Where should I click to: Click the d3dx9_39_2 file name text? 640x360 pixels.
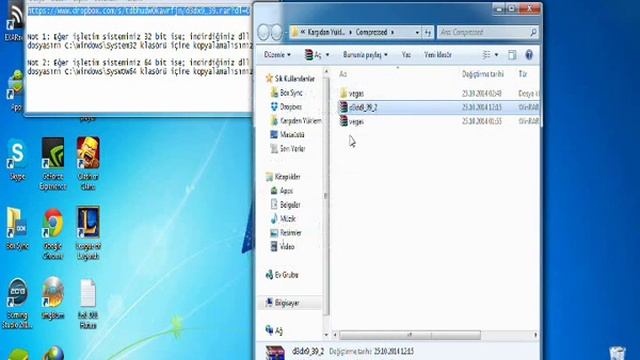pos(363,107)
